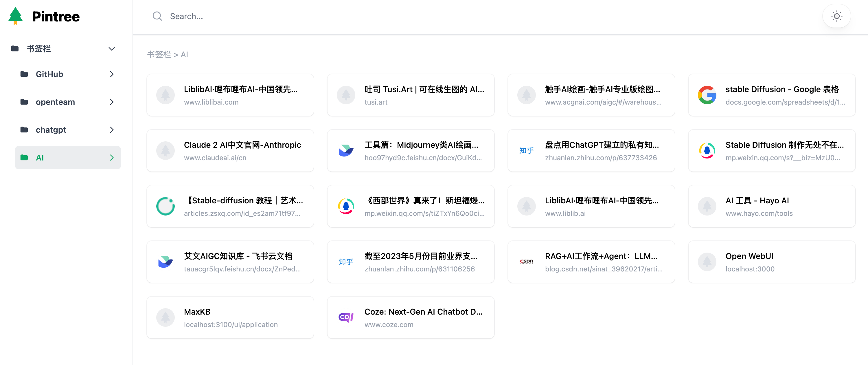Viewport: 868px width, 365px height.
Task: Collapse the 书签栏 folder chevron
Action: tap(111, 49)
